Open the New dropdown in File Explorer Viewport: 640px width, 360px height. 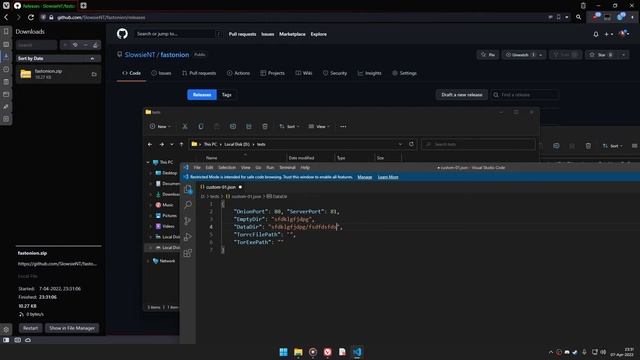[x=160, y=127]
